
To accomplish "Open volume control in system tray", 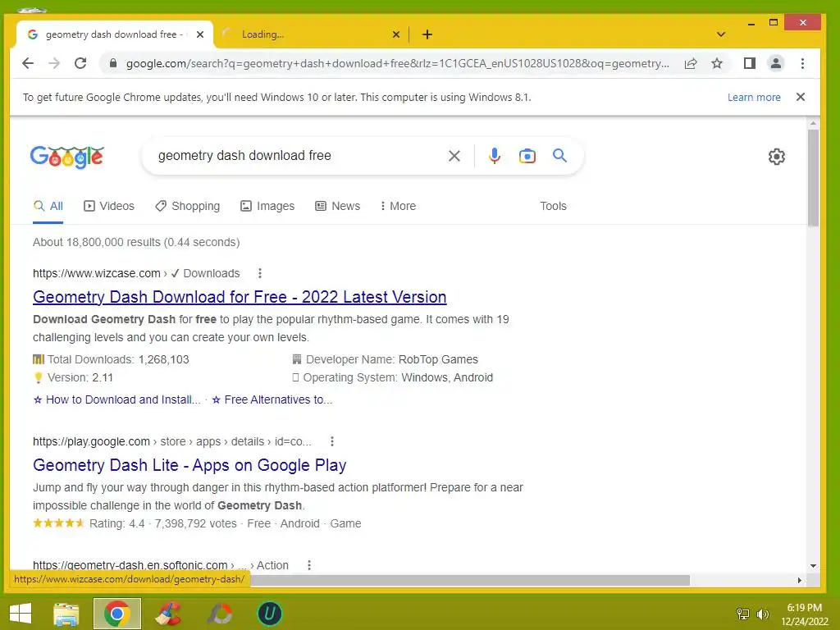I will click(762, 614).
